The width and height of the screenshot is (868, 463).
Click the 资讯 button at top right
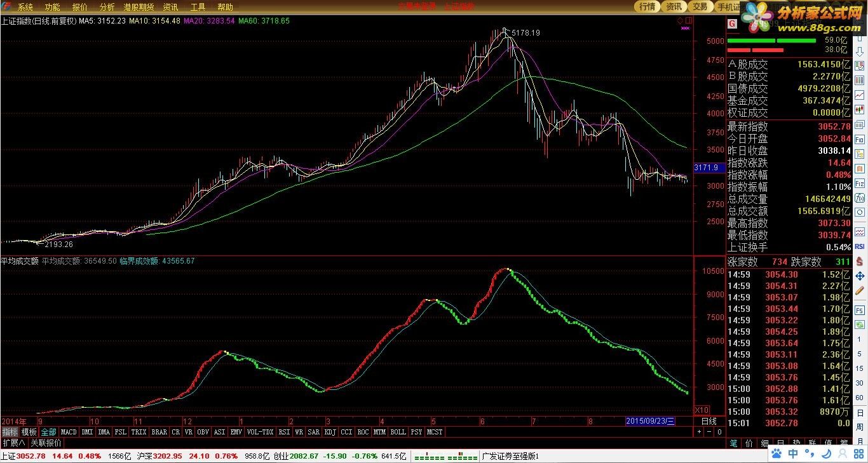[674, 6]
